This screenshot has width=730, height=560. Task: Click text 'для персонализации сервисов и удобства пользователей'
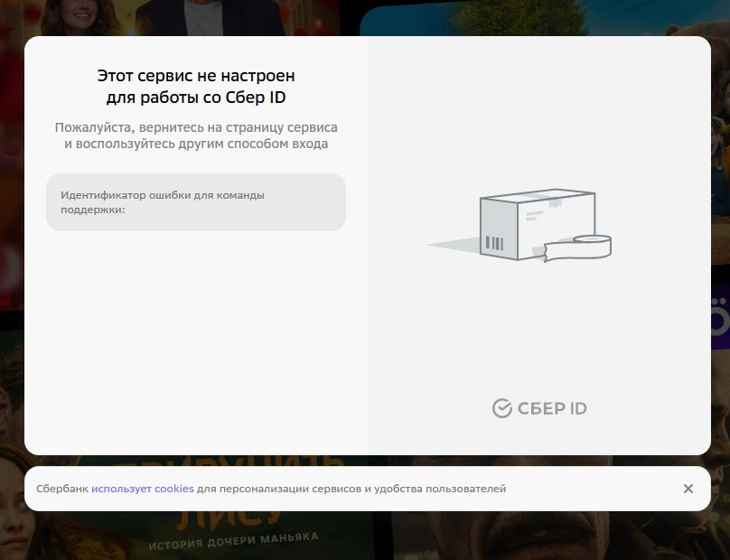[x=351, y=489]
